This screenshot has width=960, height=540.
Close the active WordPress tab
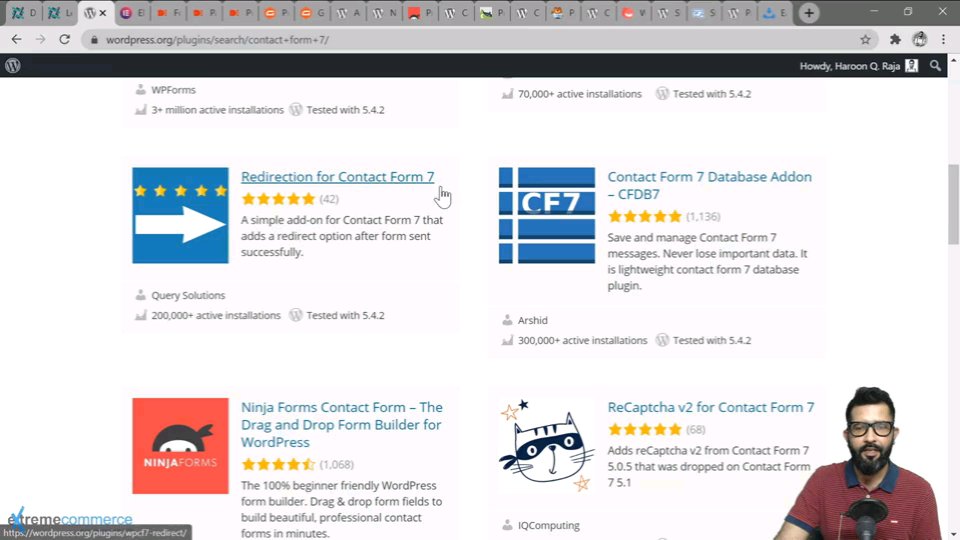coord(103,13)
